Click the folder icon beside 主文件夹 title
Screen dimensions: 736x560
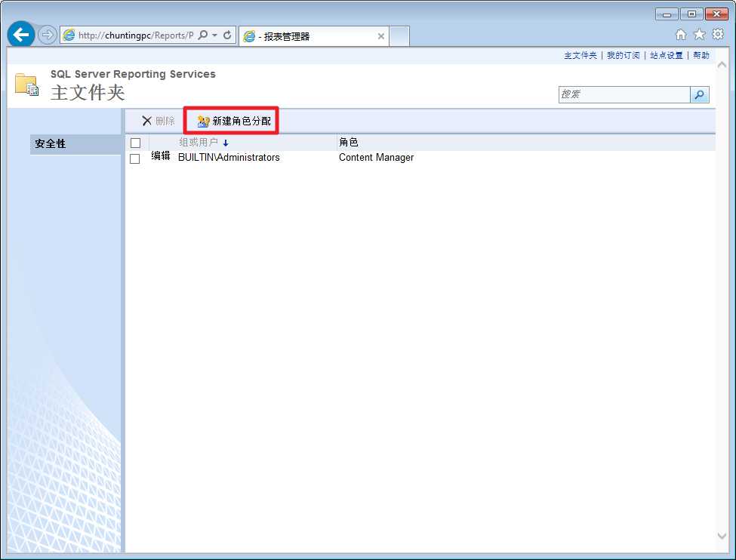(x=26, y=85)
